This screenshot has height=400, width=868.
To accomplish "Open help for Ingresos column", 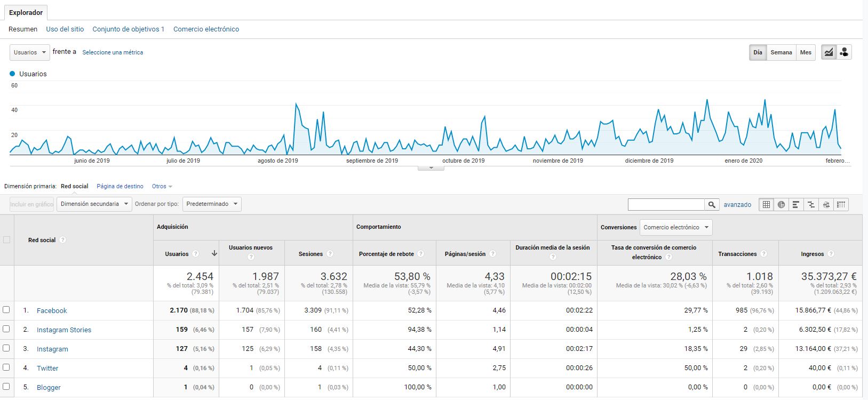I will point(831,254).
